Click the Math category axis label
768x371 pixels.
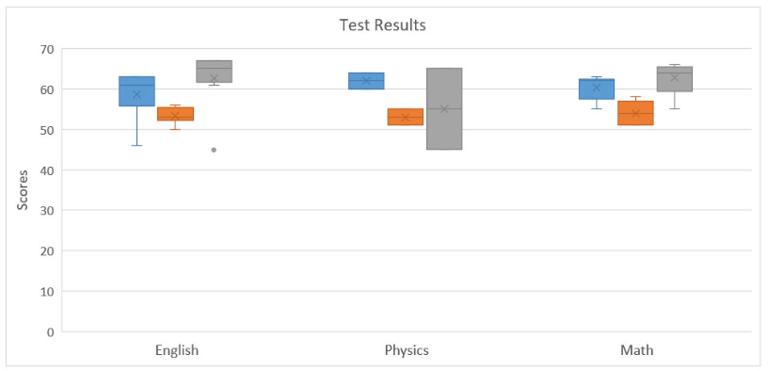[x=636, y=351]
